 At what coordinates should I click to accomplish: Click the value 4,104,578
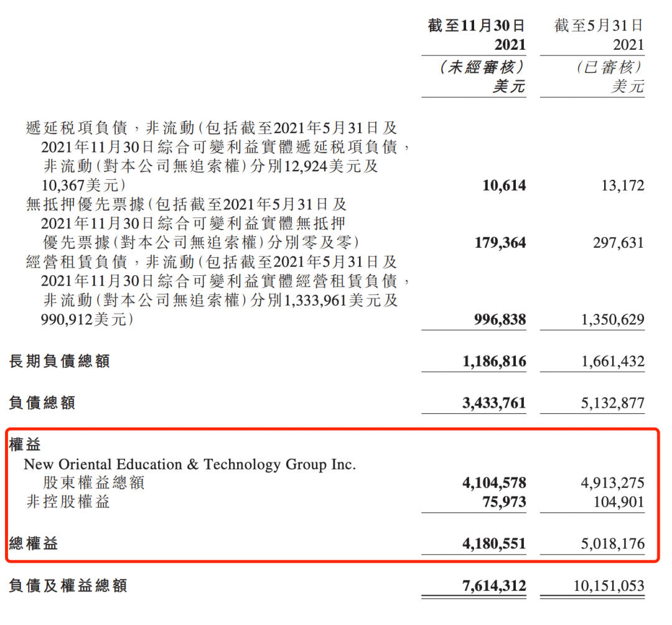point(494,483)
